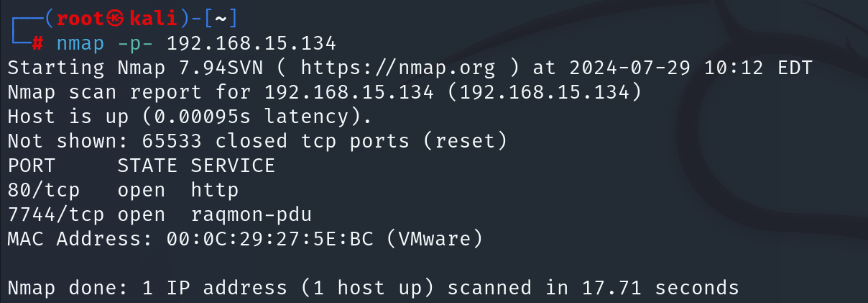Click the https://nmap.org link

(398, 68)
